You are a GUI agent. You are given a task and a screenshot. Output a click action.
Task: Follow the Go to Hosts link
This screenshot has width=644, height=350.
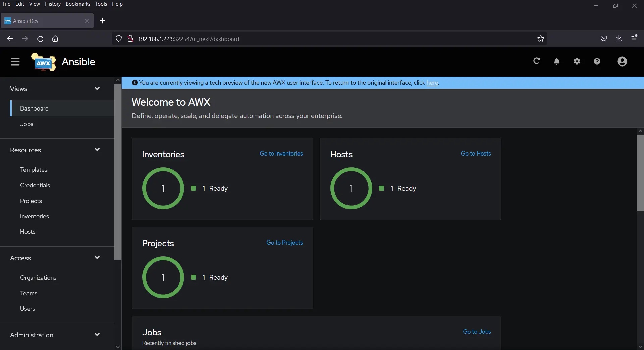point(476,154)
